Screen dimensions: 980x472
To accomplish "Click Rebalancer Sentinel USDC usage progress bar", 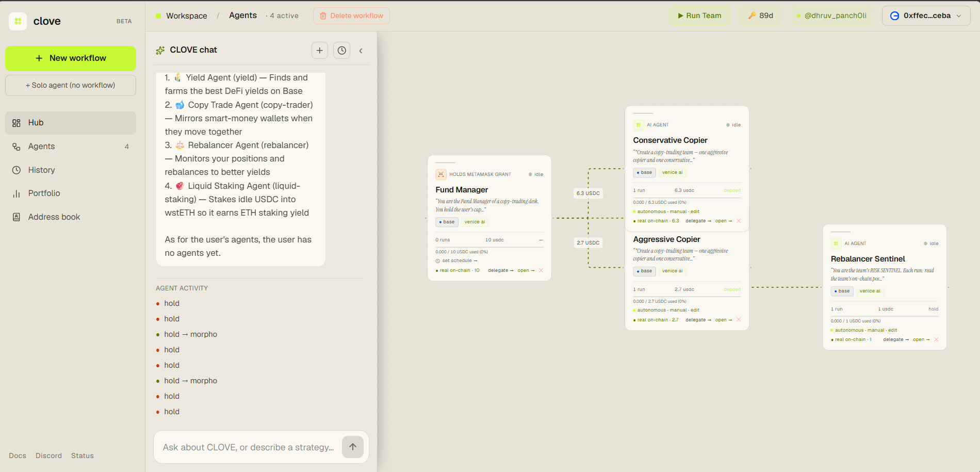I will [x=885, y=316].
